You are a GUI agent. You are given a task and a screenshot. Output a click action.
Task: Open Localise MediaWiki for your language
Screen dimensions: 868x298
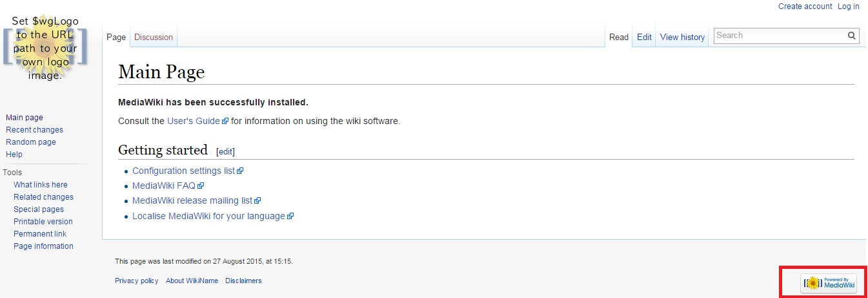click(213, 216)
